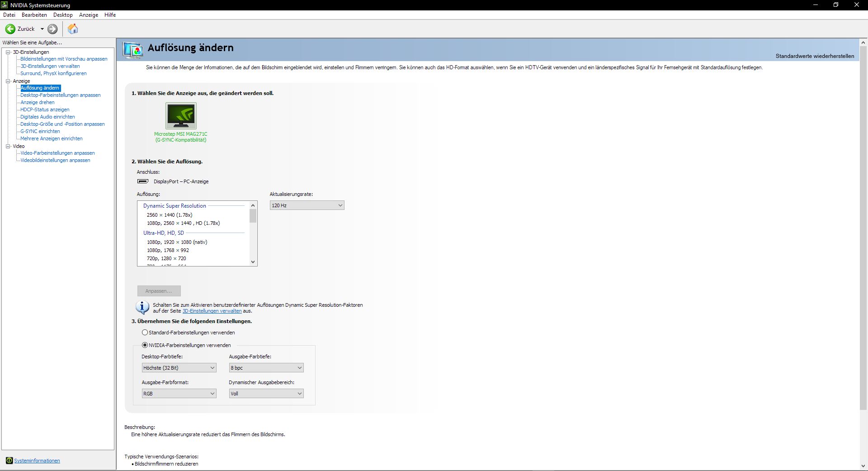Click the main page vertical scrollbar thumb
This screenshot has height=471, width=868.
pos(863,228)
